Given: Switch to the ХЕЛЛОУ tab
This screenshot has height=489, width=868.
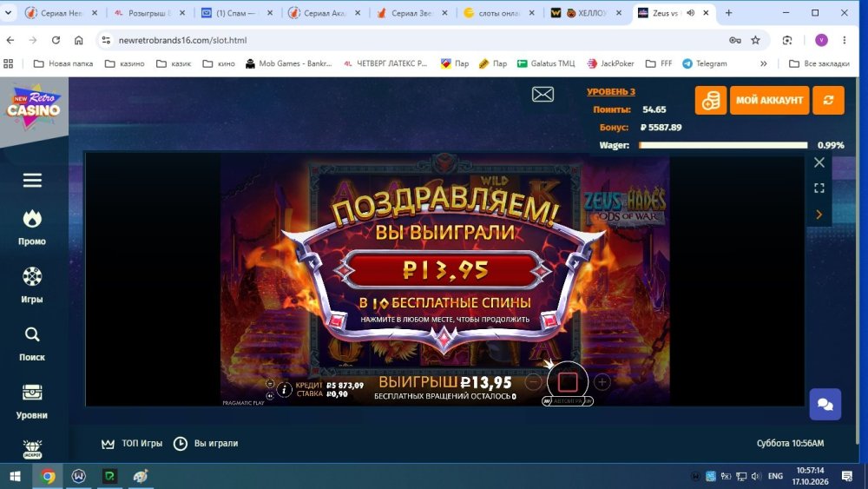Looking at the screenshot, I should point(586,13).
